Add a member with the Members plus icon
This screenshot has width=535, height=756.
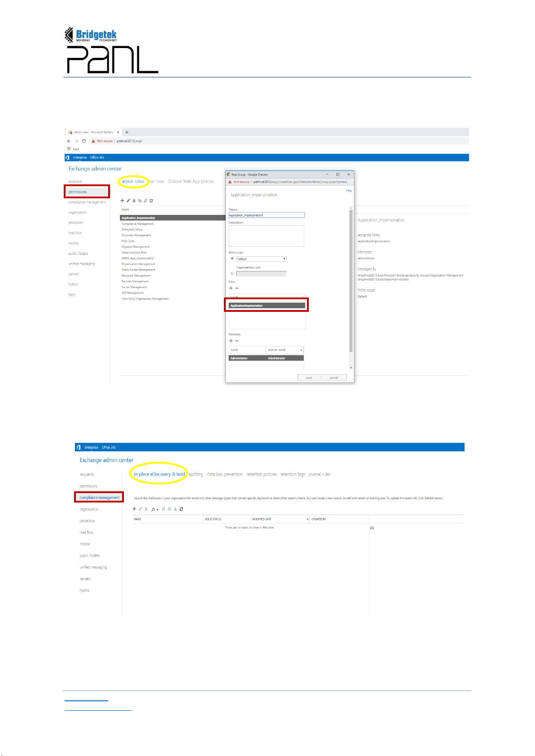[231, 341]
